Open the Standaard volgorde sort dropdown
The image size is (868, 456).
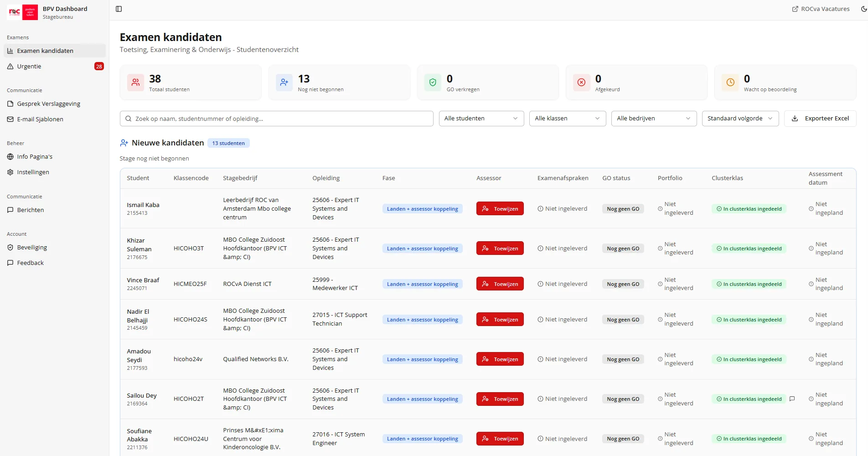[740, 119]
